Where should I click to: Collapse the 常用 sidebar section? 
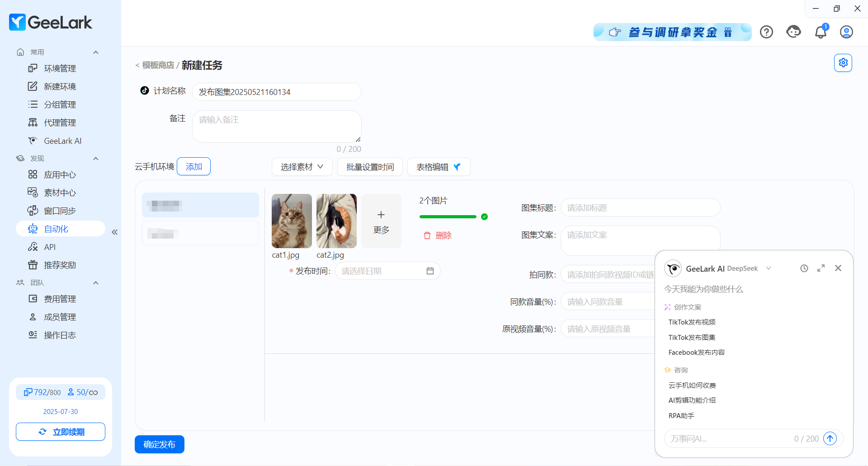click(96, 52)
